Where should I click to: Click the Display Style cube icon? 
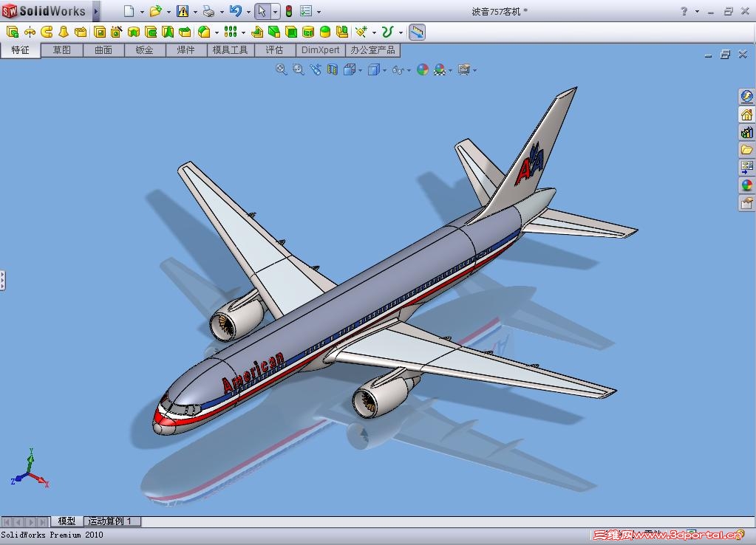pos(374,70)
